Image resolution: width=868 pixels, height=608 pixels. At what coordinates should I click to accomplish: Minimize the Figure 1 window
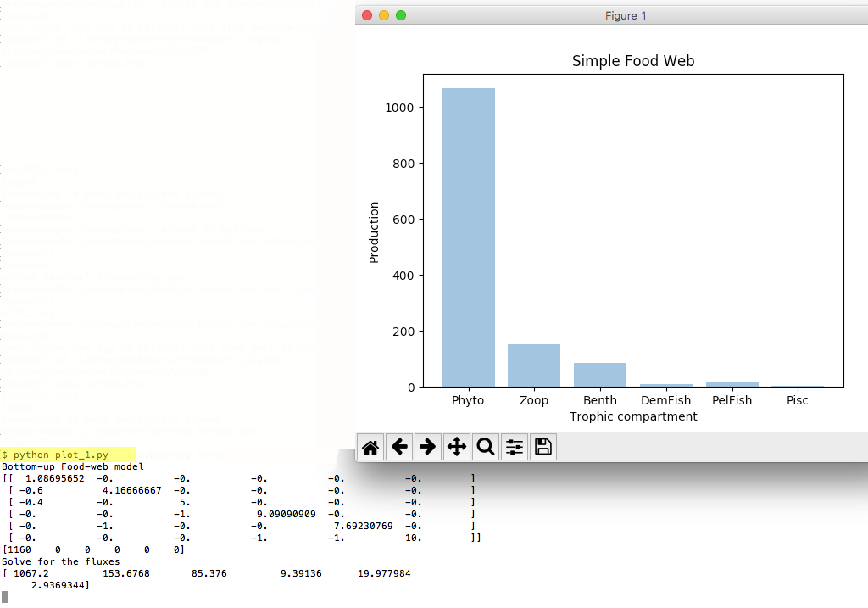384,15
